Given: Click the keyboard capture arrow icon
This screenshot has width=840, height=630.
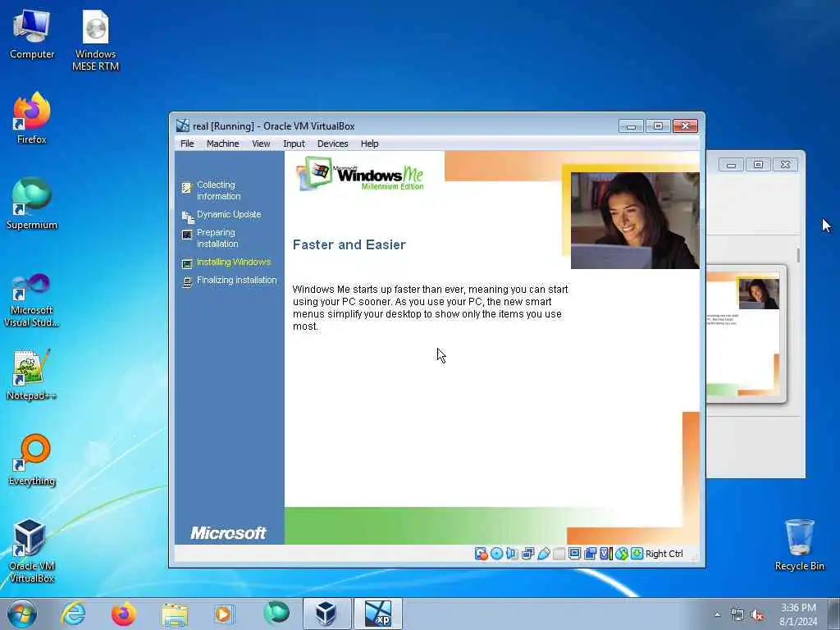Looking at the screenshot, I should [x=637, y=554].
